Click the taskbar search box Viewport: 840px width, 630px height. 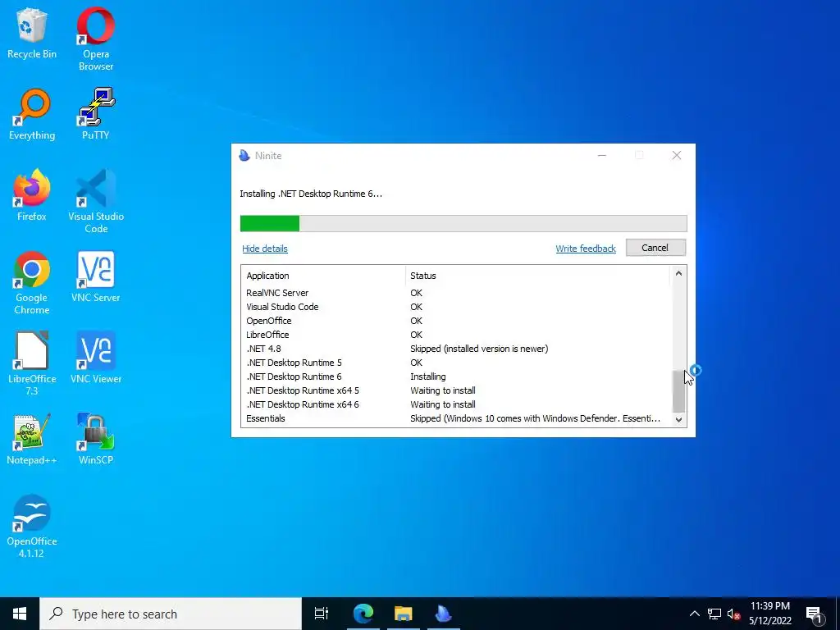tap(171, 614)
